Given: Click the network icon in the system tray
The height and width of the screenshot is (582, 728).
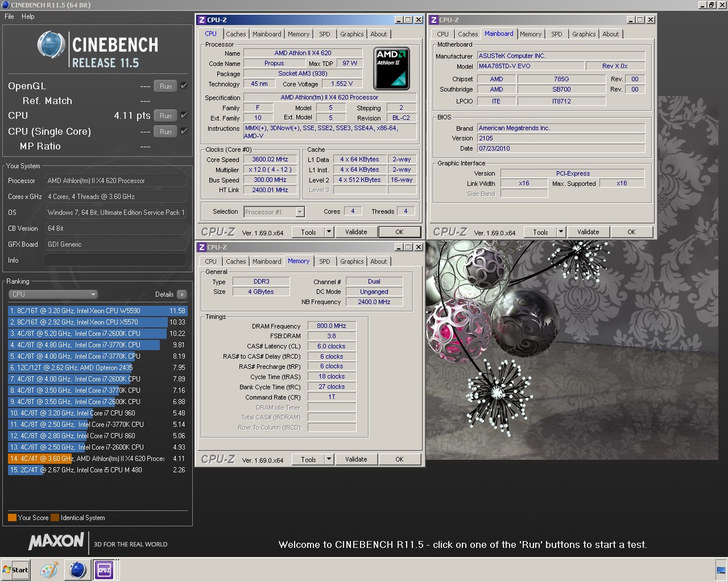Looking at the screenshot, I should pos(721,569).
